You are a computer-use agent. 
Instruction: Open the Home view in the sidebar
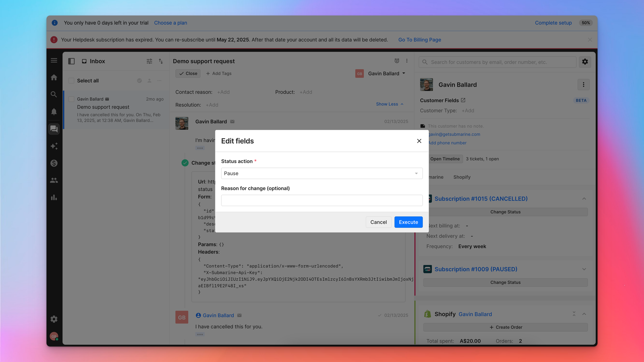click(x=54, y=77)
